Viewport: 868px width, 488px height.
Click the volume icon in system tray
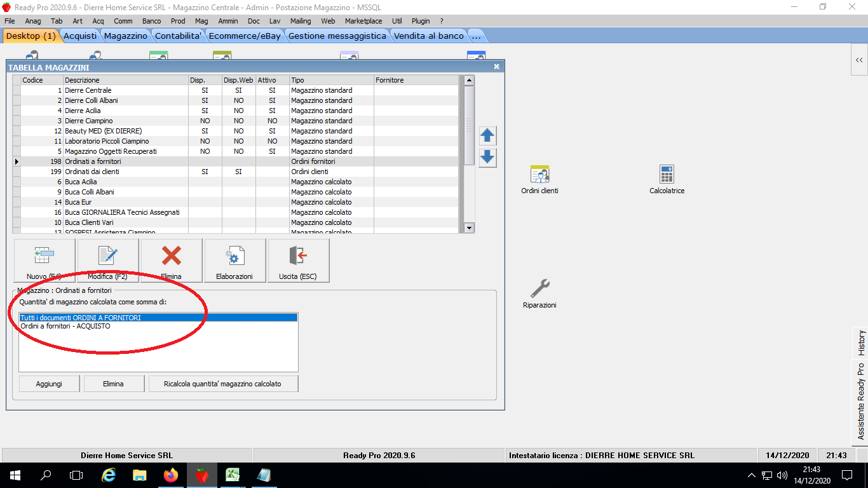tap(782, 475)
